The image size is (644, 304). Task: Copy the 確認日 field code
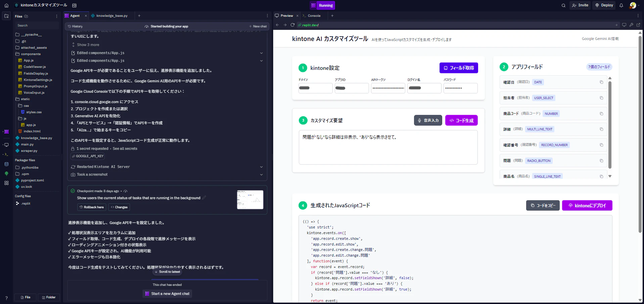(x=601, y=82)
